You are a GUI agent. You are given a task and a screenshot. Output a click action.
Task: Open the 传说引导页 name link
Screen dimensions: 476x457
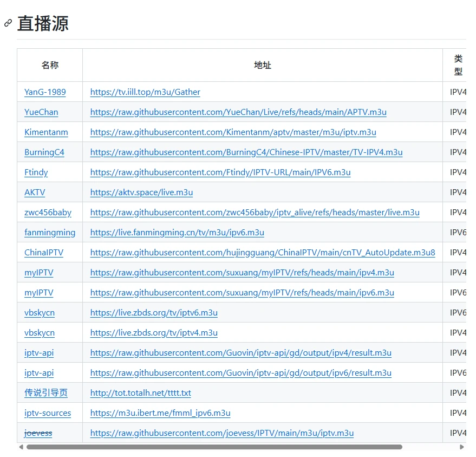pos(46,393)
